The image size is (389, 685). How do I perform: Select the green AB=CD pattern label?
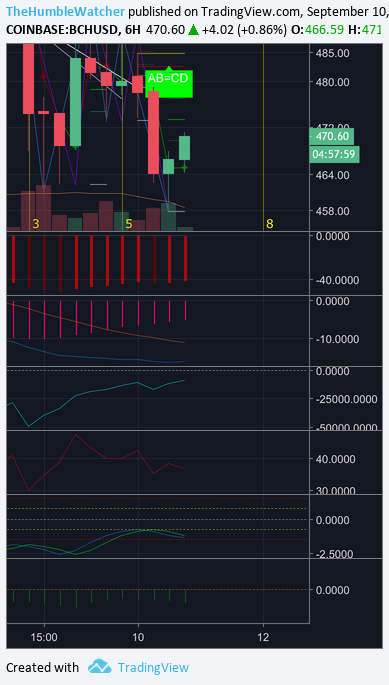pos(168,83)
